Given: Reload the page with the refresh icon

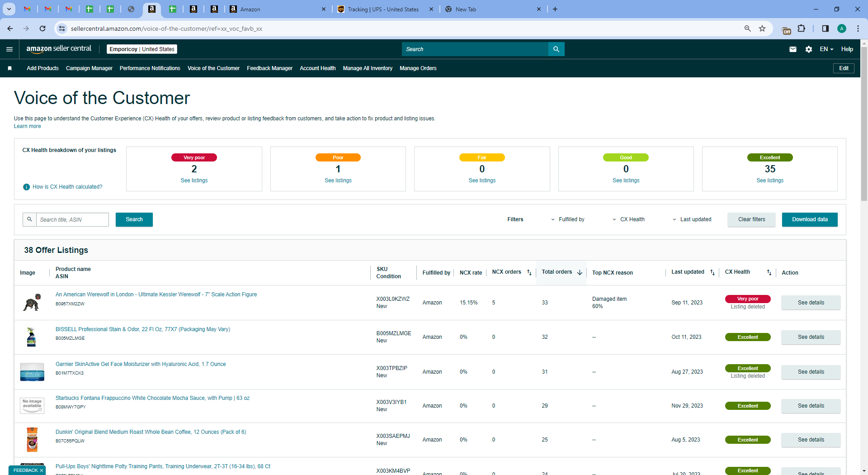Looking at the screenshot, I should [42, 28].
